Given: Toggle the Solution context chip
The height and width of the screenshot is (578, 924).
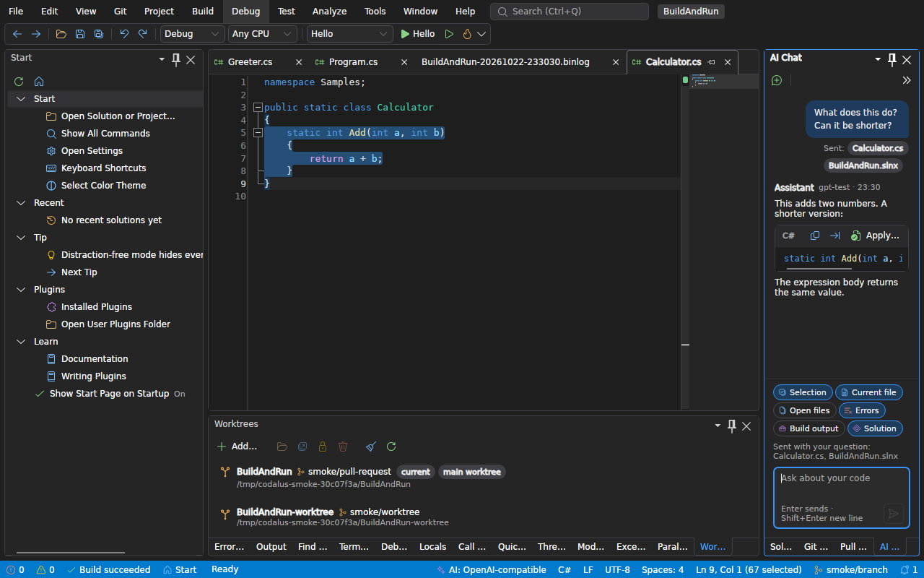Looking at the screenshot, I should (875, 428).
